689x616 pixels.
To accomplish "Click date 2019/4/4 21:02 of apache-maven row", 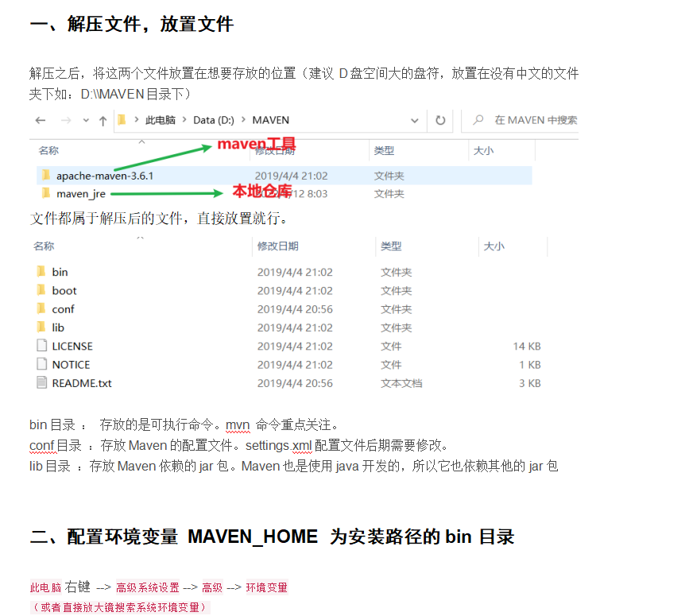I will coord(292,176).
